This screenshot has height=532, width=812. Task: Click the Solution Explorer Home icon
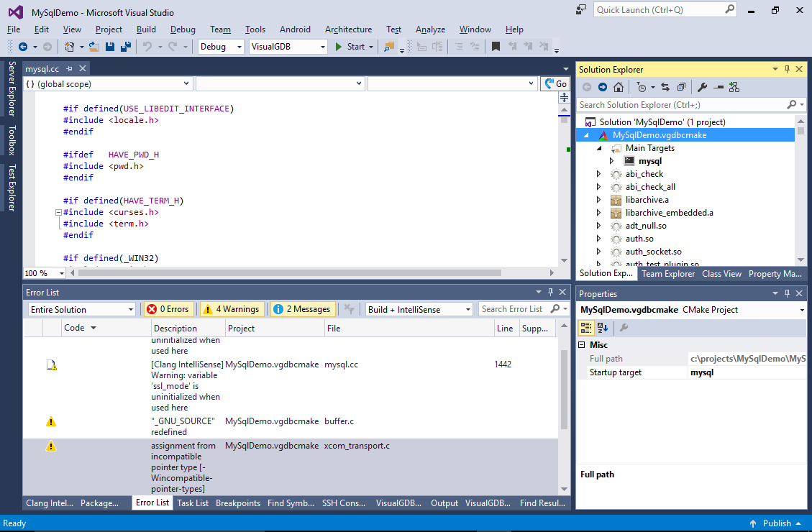[619, 87]
